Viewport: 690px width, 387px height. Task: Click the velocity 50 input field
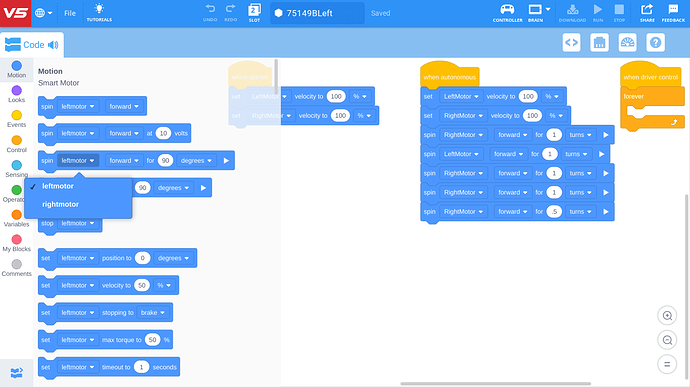coord(142,285)
